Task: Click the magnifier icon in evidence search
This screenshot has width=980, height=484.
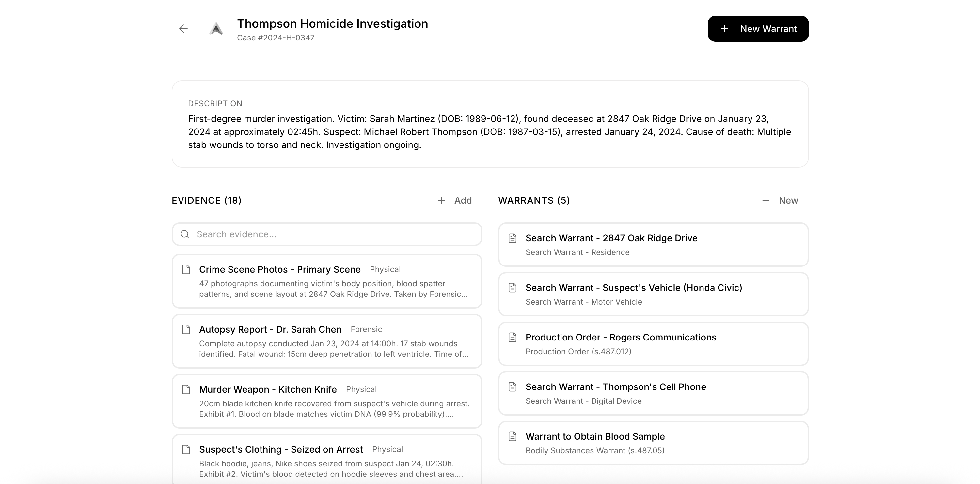Action: tap(185, 234)
